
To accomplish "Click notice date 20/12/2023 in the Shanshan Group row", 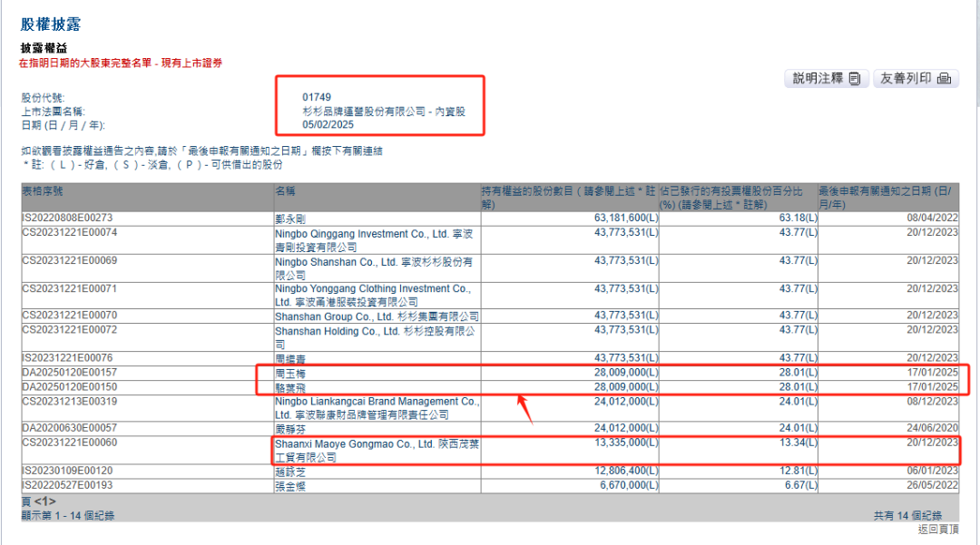I will [932, 316].
